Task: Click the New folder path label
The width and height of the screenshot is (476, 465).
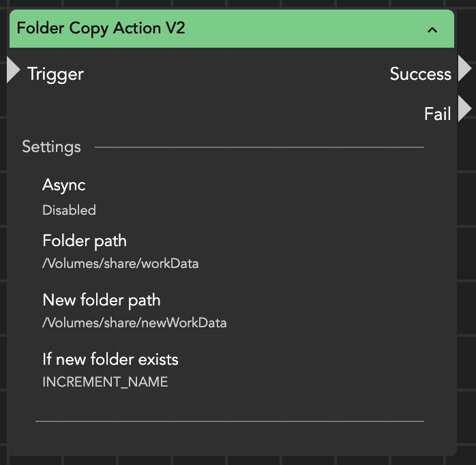Action: tap(102, 300)
